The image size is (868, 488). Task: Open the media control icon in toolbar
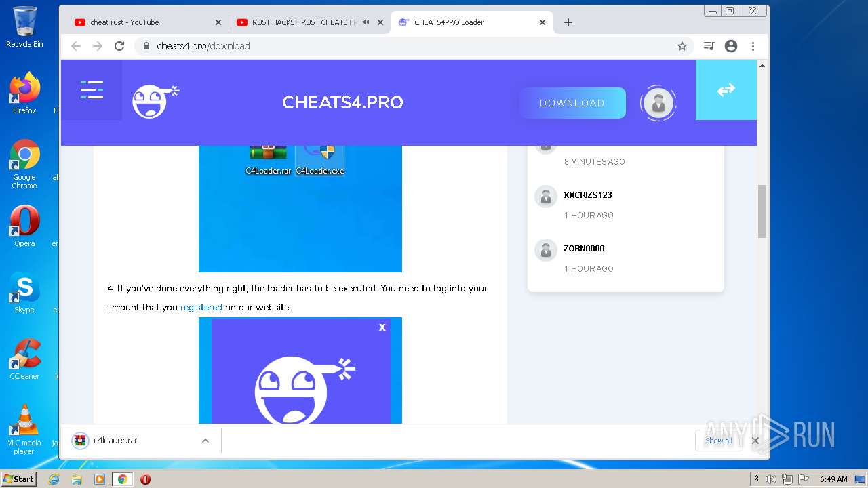click(709, 46)
